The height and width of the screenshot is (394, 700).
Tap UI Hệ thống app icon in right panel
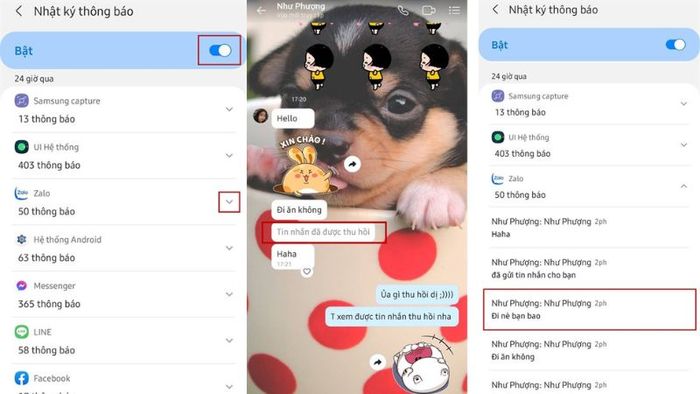coord(497,137)
